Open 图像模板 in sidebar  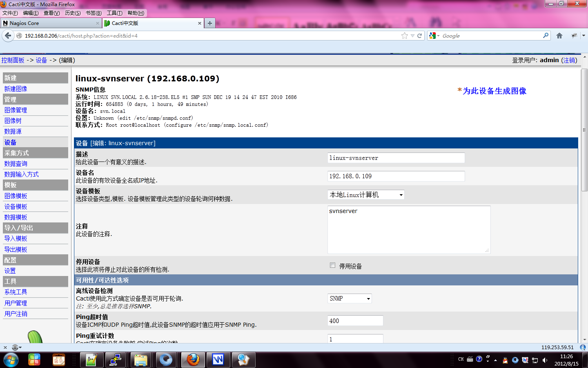(x=16, y=196)
